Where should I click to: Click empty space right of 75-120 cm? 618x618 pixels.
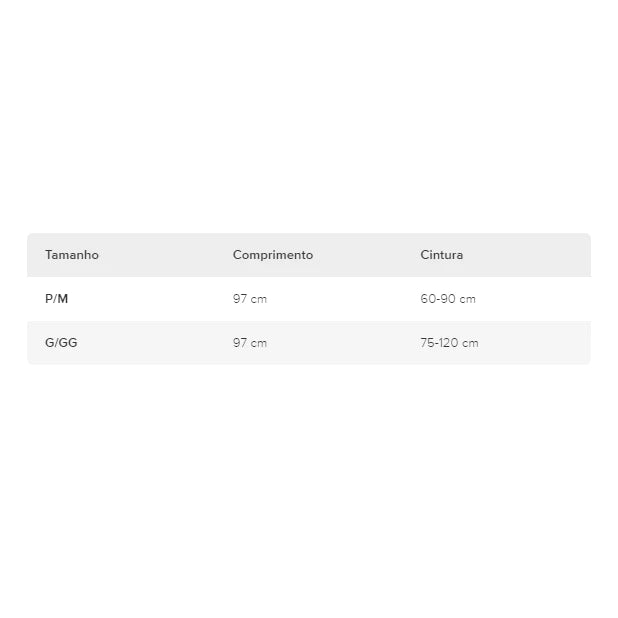[x=535, y=343]
